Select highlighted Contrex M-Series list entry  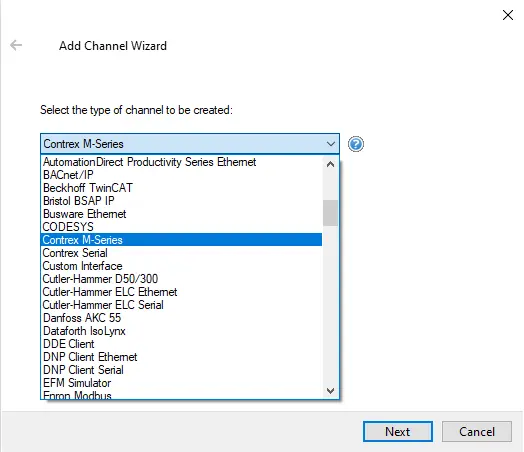(181, 240)
